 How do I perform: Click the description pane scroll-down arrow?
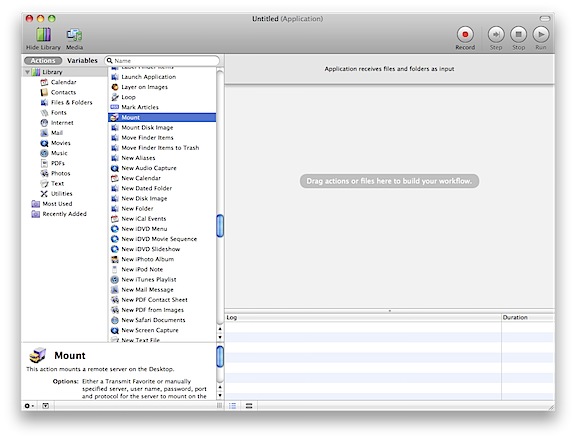point(220,395)
